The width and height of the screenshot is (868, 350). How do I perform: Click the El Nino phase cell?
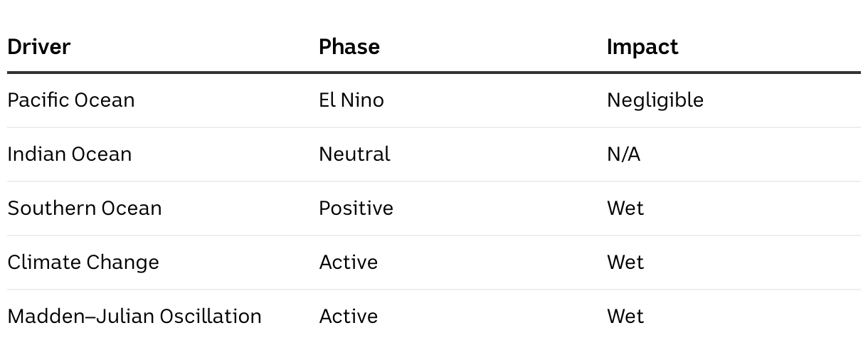351,100
